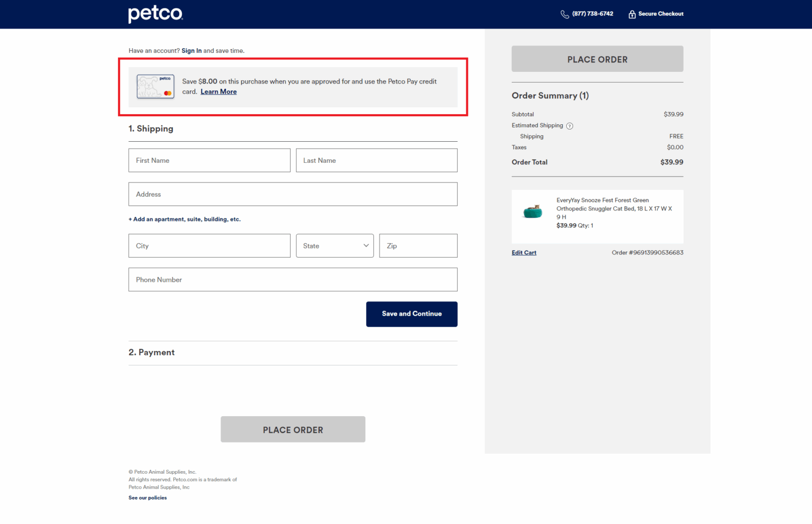Click the Petco Pay credit card image
812x524 pixels.
click(155, 87)
